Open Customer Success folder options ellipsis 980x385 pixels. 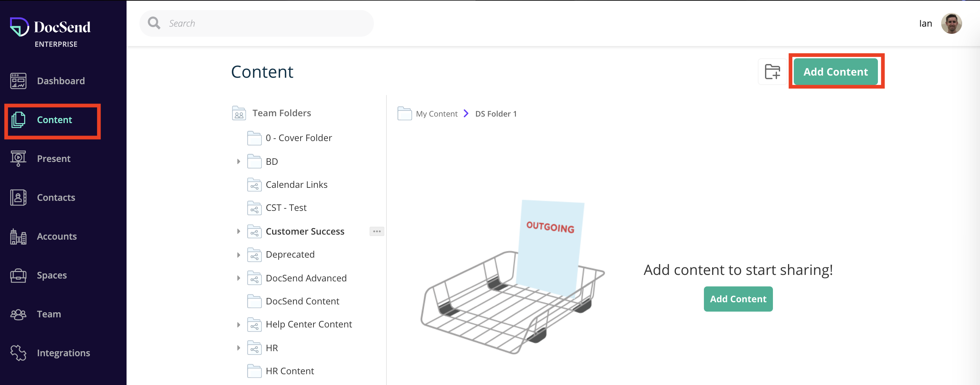(x=376, y=231)
